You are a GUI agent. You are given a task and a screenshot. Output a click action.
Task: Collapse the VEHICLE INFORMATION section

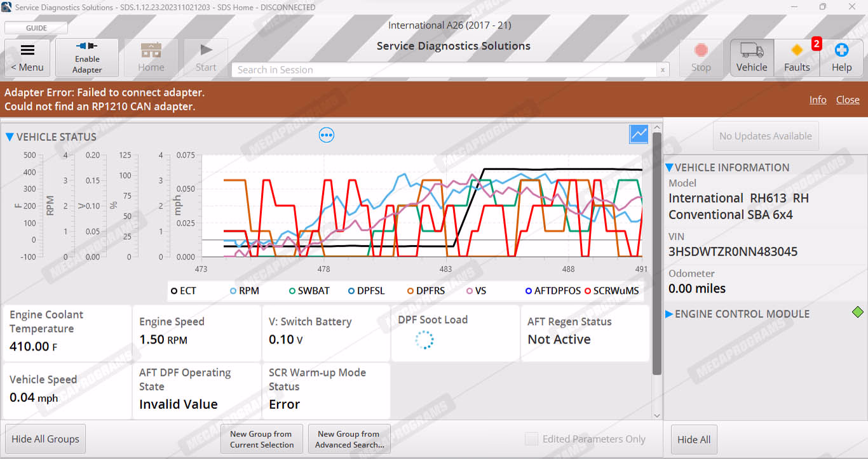pyautogui.click(x=669, y=168)
